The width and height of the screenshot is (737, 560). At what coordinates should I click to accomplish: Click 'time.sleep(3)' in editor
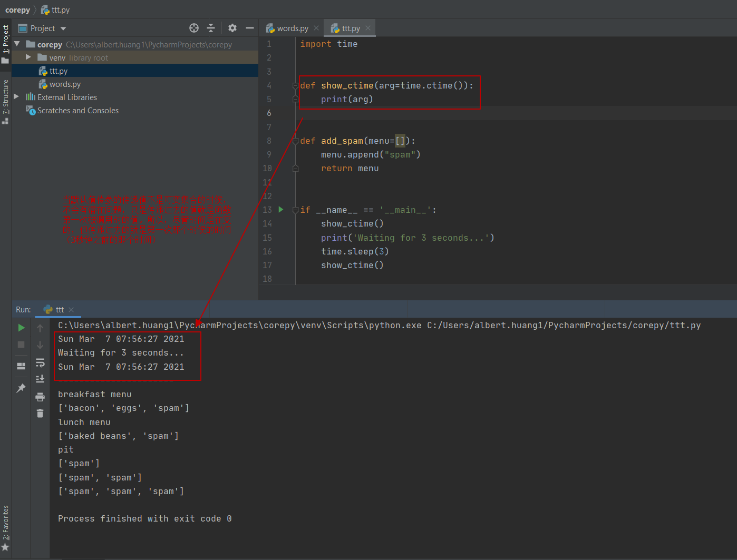coord(355,251)
